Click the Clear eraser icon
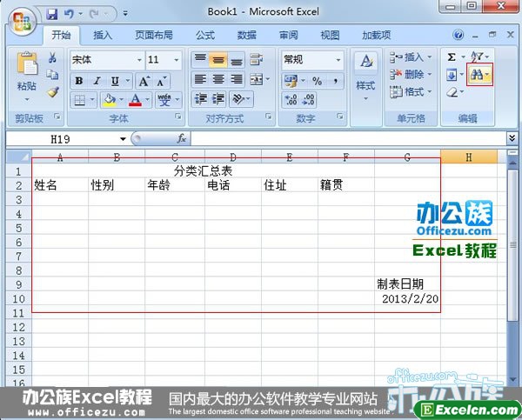The width and height of the screenshot is (522, 420). [452, 92]
